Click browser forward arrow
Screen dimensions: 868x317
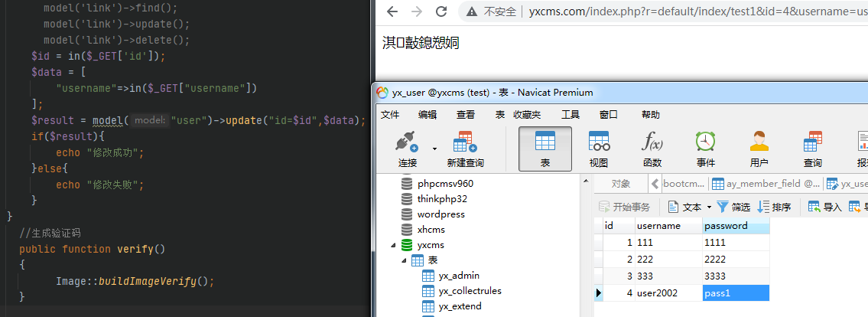pyautogui.click(x=417, y=11)
